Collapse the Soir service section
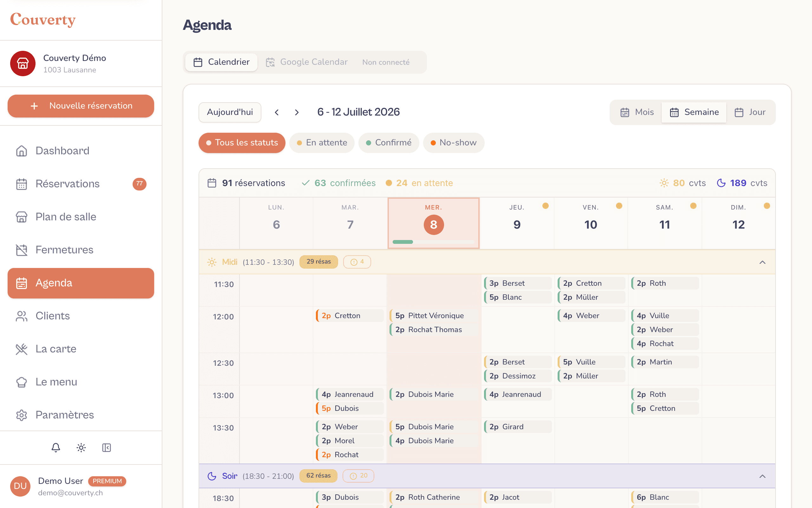 (762, 476)
